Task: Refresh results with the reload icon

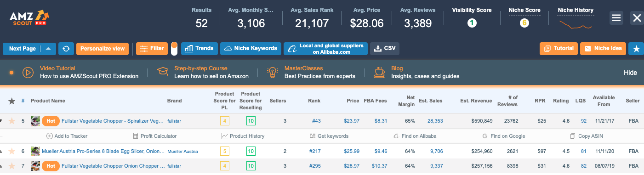Action: coord(66,49)
